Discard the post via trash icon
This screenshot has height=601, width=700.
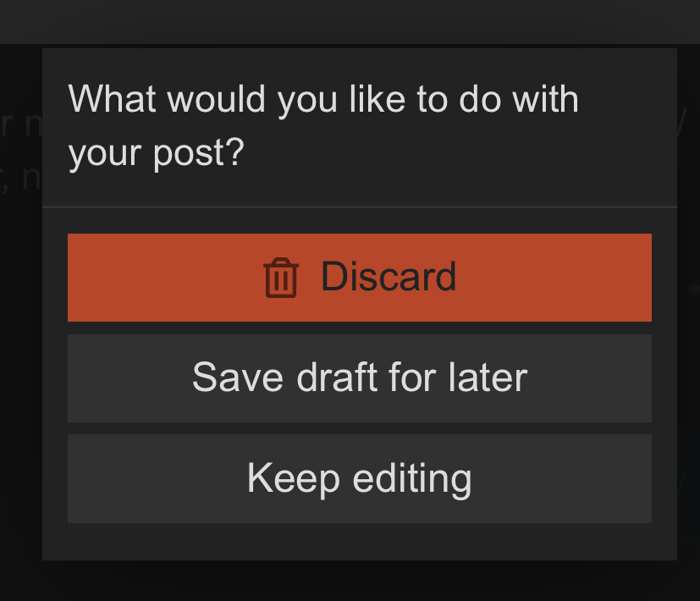click(280, 278)
